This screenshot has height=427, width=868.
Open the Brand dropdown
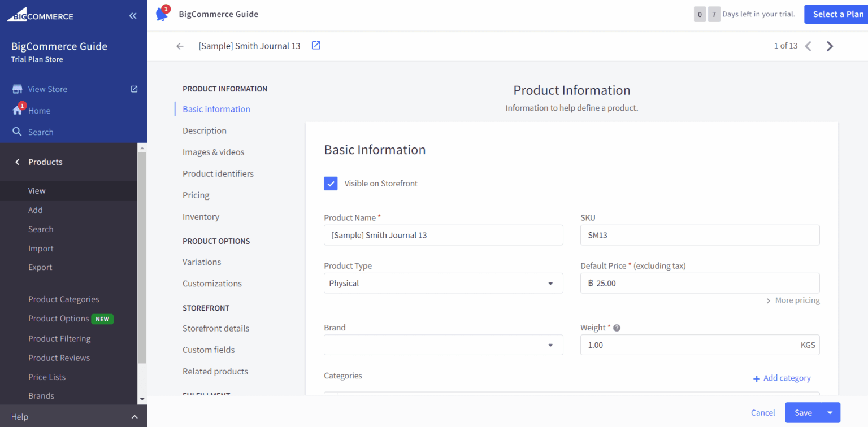tap(550, 345)
